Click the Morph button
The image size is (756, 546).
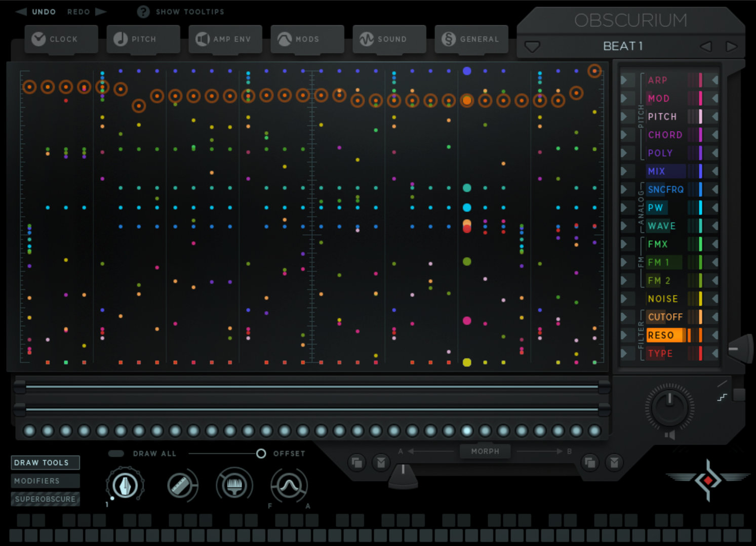coord(485,451)
